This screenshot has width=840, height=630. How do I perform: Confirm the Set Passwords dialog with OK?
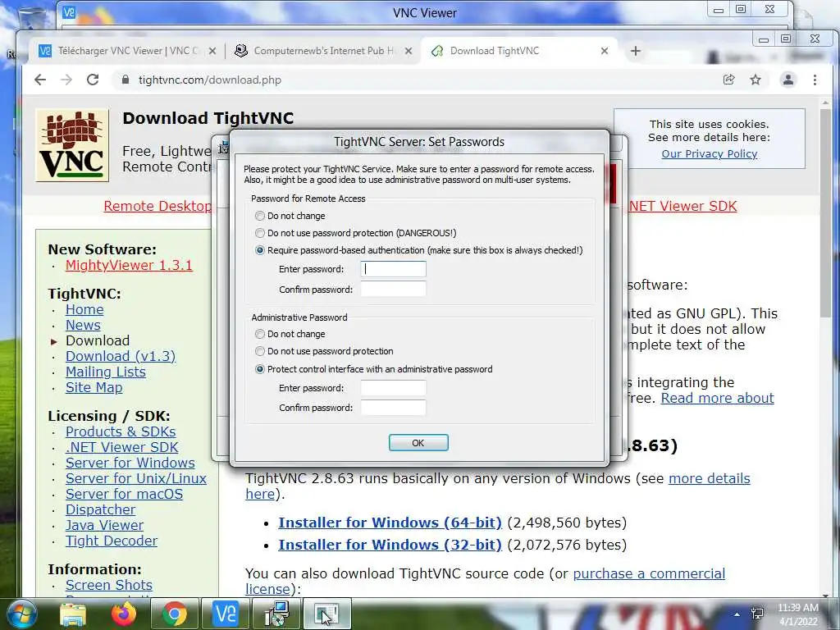418,443
